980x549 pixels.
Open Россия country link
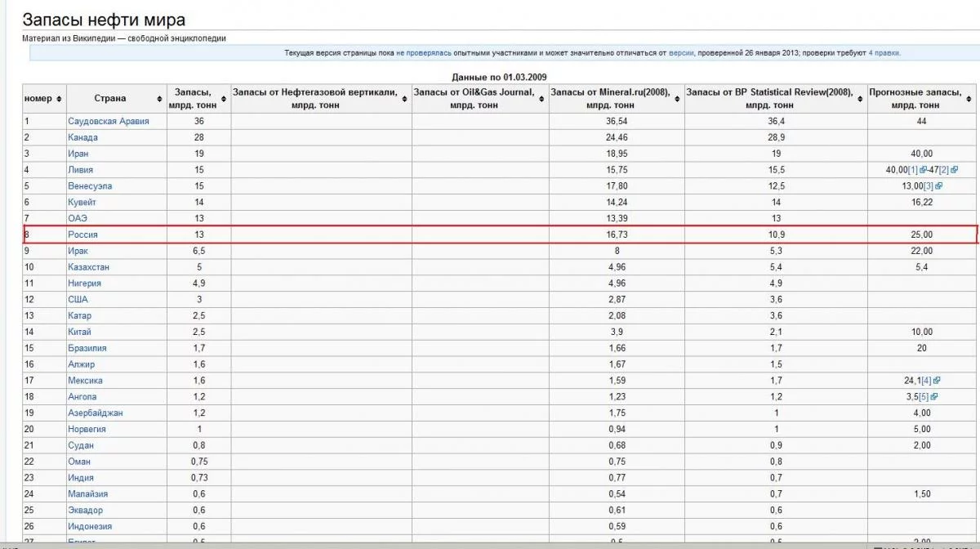point(82,234)
